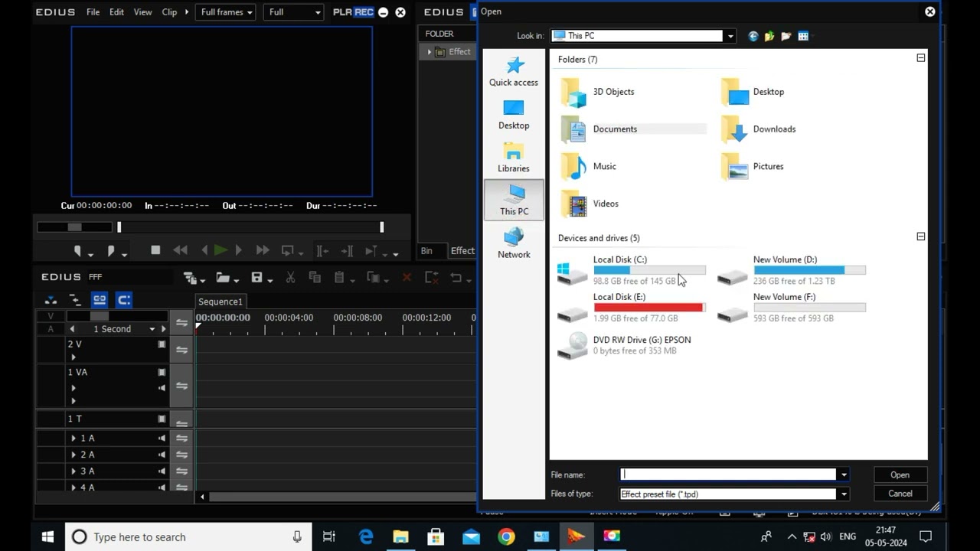Image resolution: width=980 pixels, height=551 pixels.
Task: Click Copy icon in timeline toolbar
Action: 315,278
